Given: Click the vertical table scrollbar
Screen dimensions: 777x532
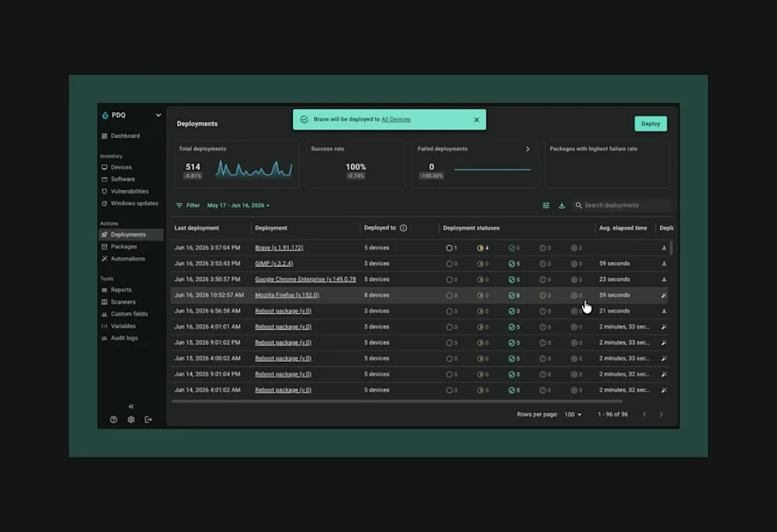Looking at the screenshot, I should tap(671, 248).
